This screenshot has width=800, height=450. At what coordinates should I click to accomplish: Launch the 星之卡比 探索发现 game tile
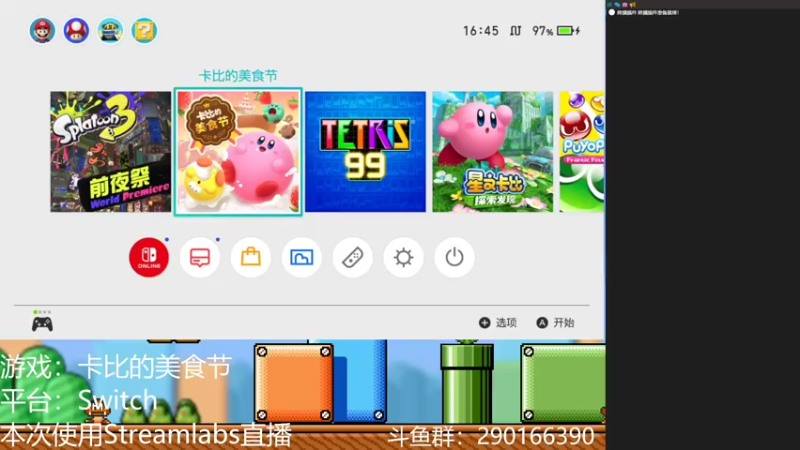[492, 152]
